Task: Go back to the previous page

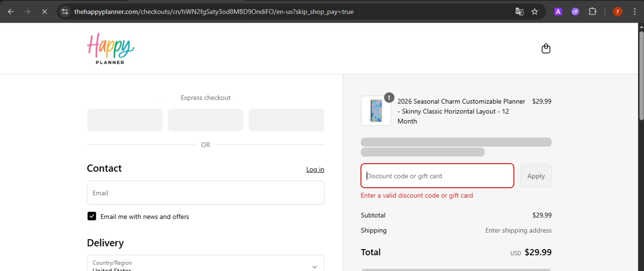Action: tap(11, 12)
